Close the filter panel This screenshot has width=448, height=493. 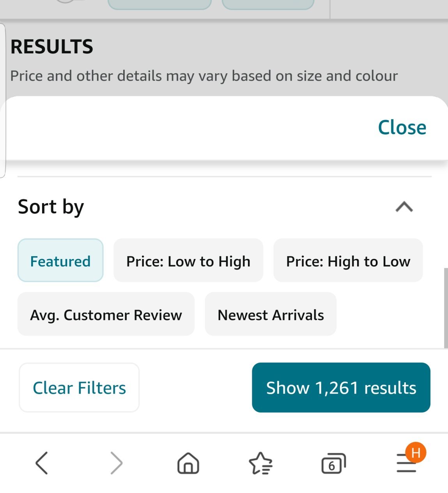[402, 128]
